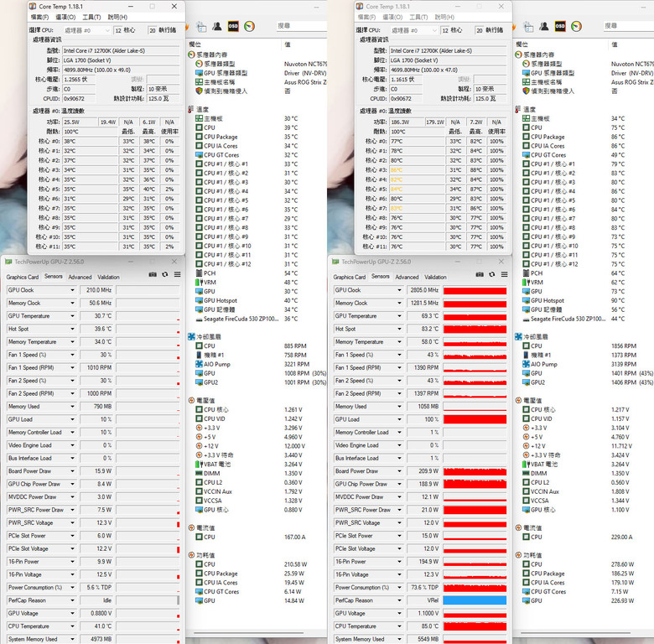654x644 pixels.
Task: Open the Board Power Draw dropdown beside 209.9 W
Action: click(x=400, y=471)
